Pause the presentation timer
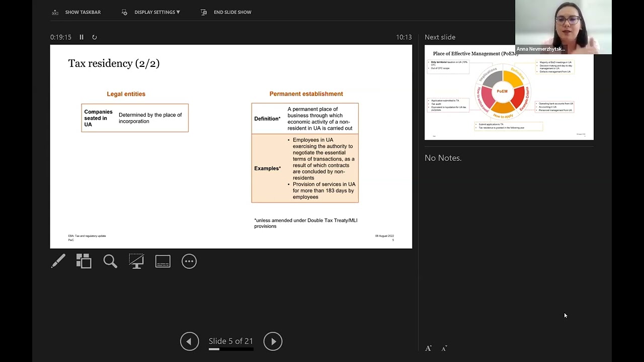This screenshot has height=362, width=644. coord(82,37)
